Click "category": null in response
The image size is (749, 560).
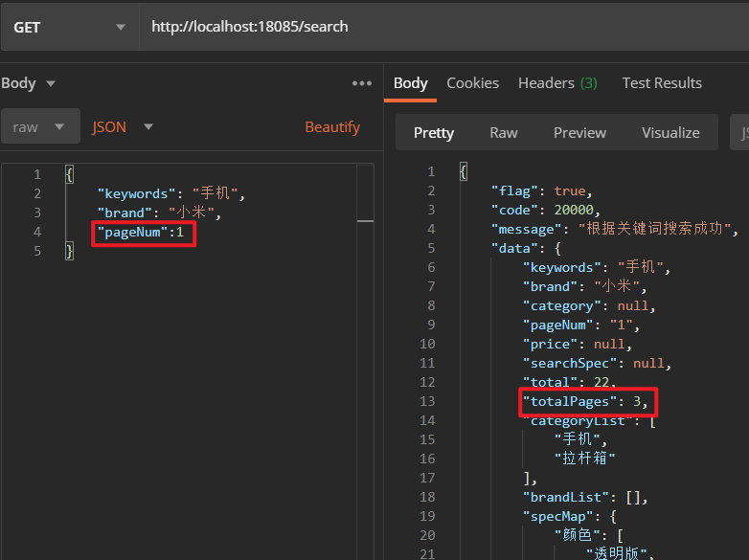589,306
